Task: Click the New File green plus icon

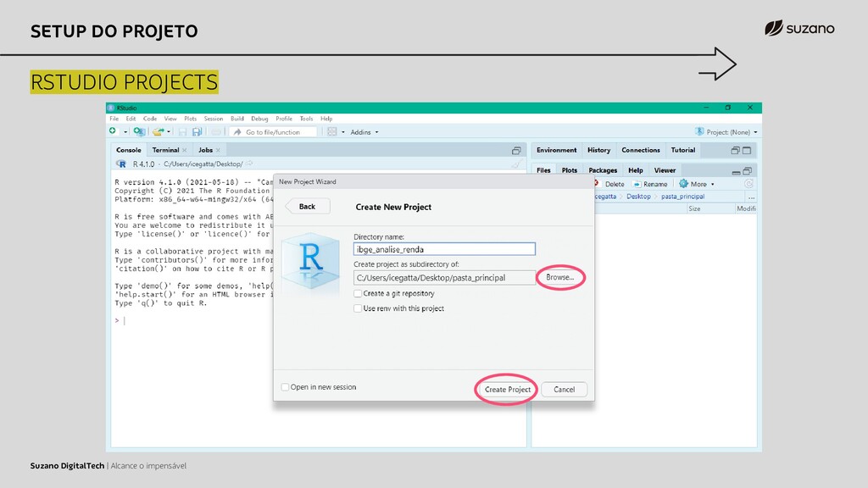Action: click(x=113, y=131)
